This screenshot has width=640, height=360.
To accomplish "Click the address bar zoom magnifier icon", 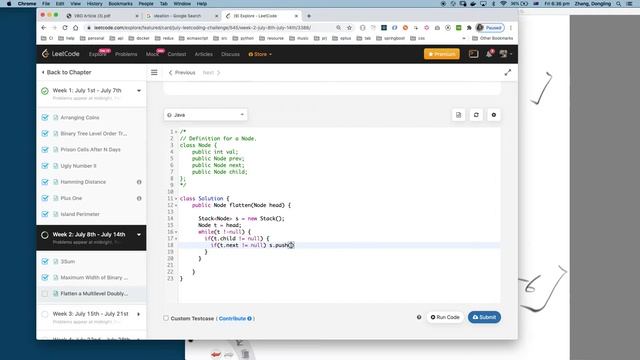I will 338,28.
